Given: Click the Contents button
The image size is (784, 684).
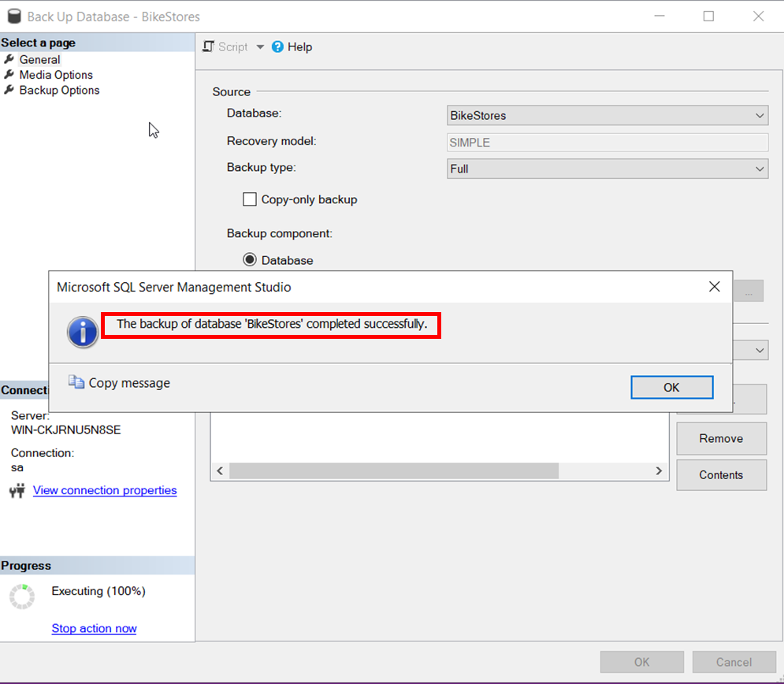Looking at the screenshot, I should click(721, 475).
